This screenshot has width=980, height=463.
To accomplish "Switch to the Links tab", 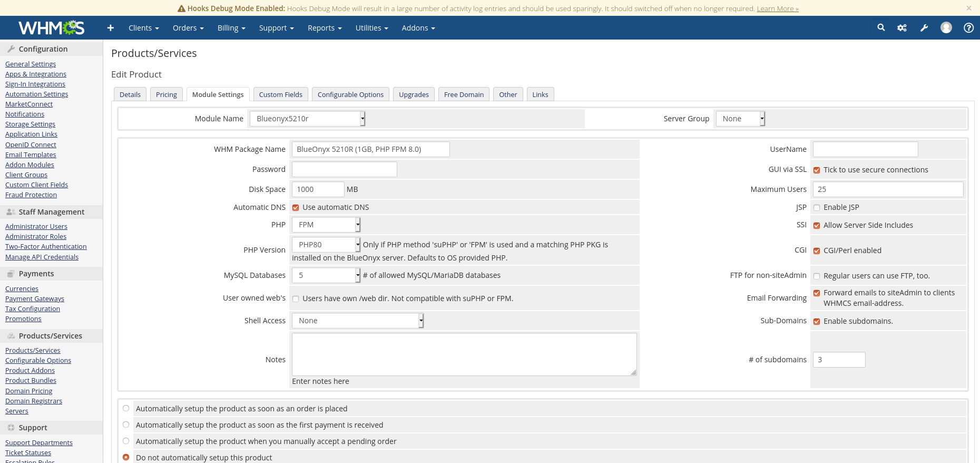I will click(x=540, y=94).
